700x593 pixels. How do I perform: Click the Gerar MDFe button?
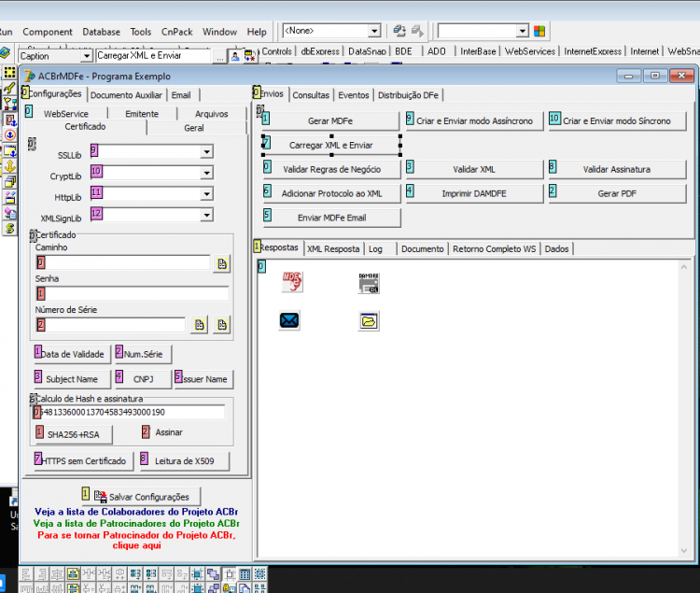330,121
